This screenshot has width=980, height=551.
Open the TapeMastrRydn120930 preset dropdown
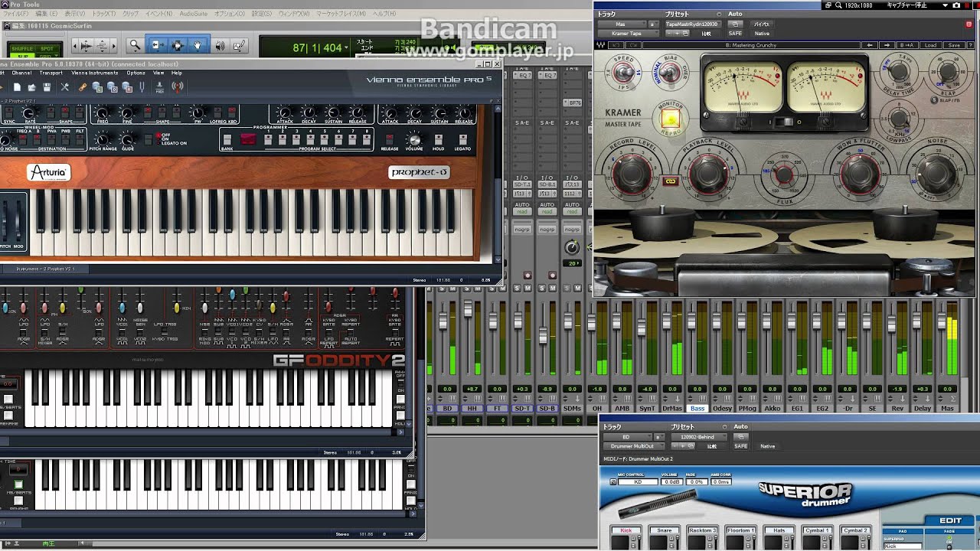click(694, 24)
